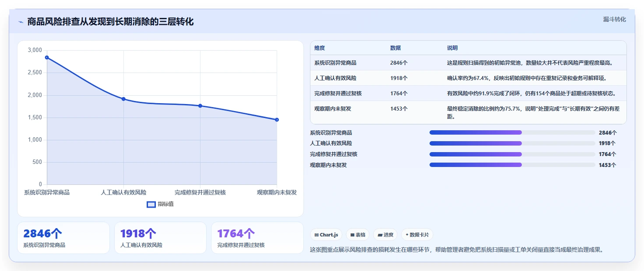644x271 pixels.
Task: Click the 漏斗转化 label in the header
Action: pyautogui.click(x=615, y=19)
